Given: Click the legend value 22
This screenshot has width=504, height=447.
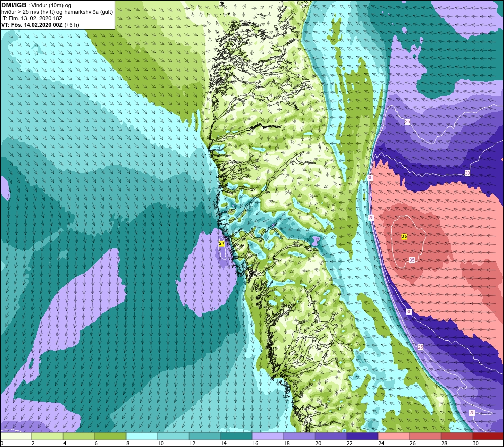Looking at the screenshot, I should pos(349,443).
